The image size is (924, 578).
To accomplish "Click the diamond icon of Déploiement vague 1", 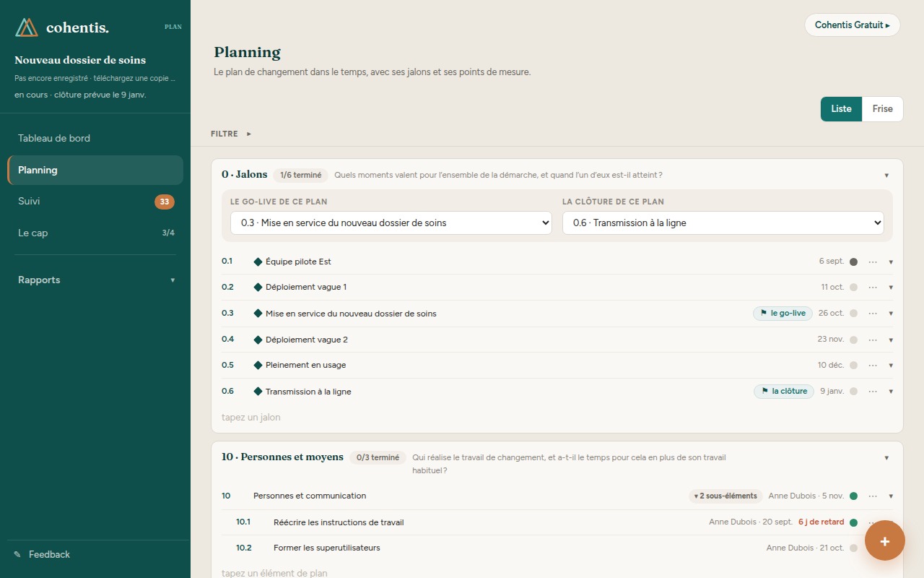I will coord(258,288).
